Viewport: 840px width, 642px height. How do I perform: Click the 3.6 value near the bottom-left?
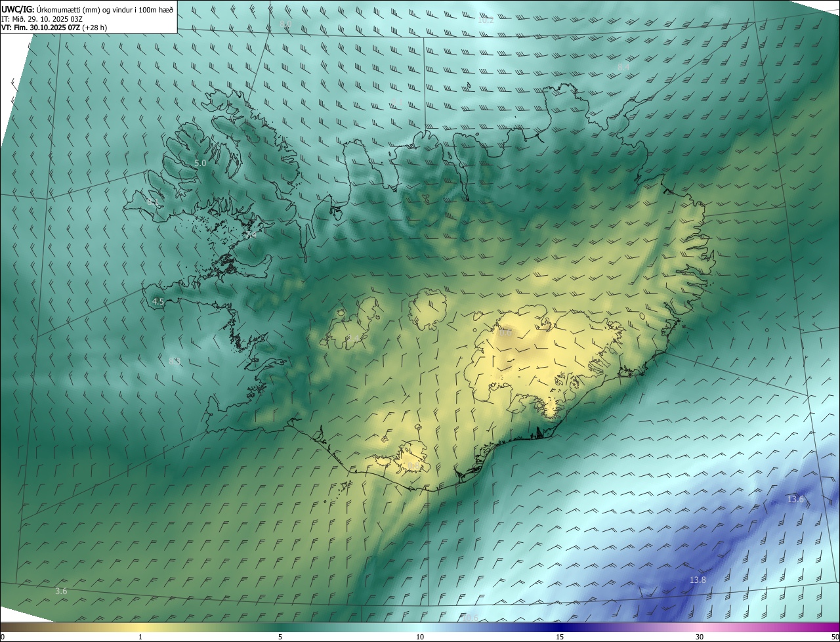pos(61,591)
